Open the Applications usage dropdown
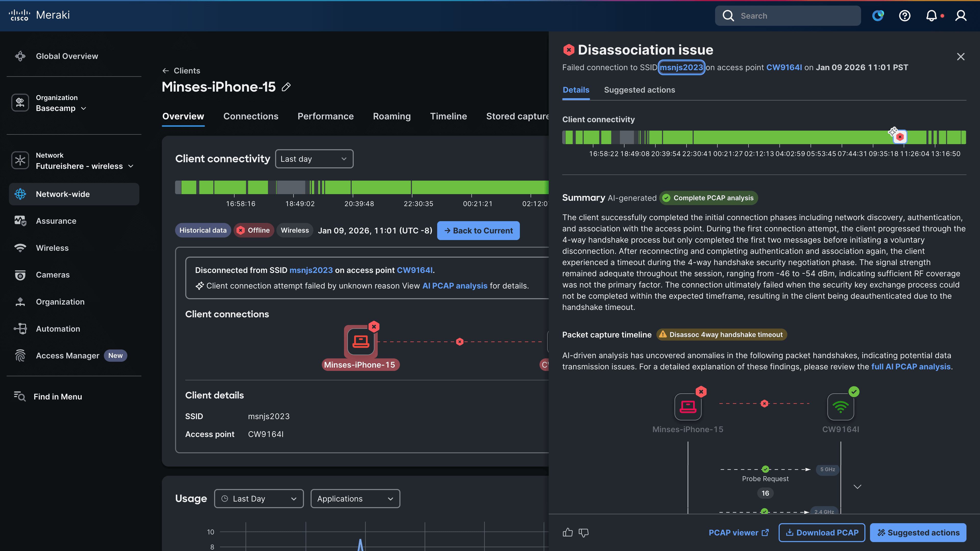 click(354, 498)
